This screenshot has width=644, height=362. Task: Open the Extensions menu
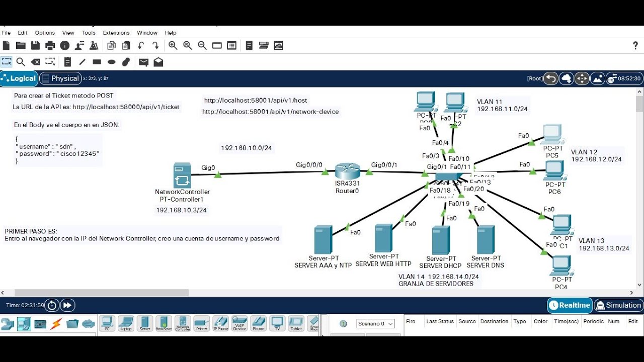coord(116,33)
